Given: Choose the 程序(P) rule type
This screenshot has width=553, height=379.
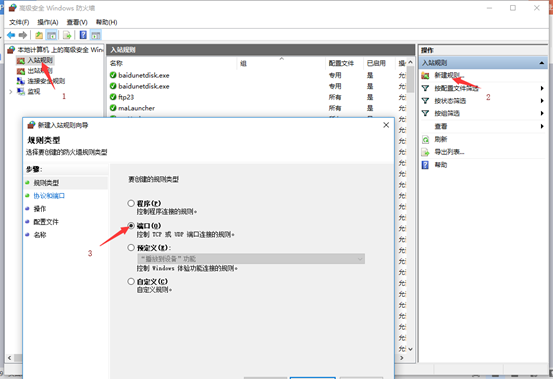Looking at the screenshot, I should (x=131, y=203).
